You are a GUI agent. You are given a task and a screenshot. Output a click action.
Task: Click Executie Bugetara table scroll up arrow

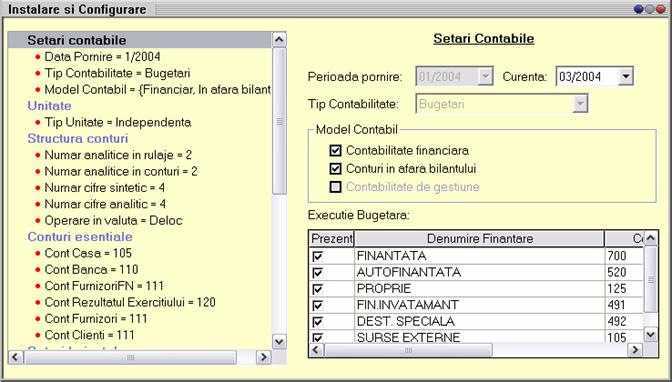651,238
